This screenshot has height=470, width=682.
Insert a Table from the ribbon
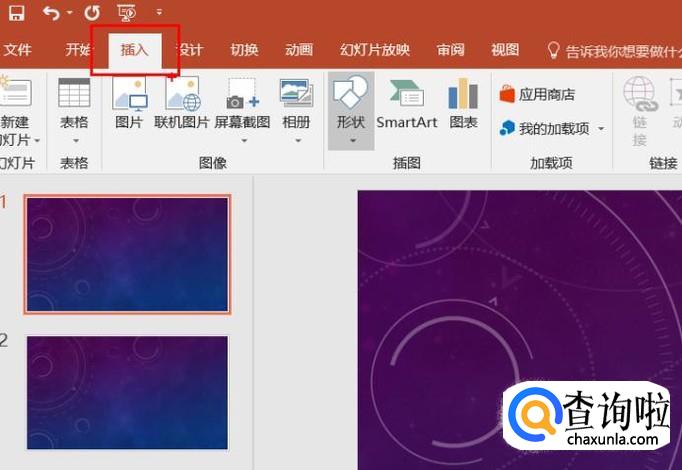point(74,104)
